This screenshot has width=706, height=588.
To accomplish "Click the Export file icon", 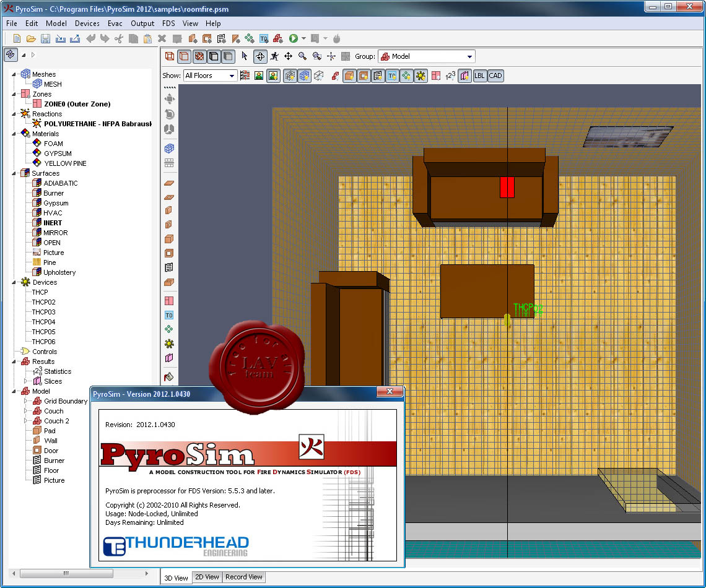I will 75,39.
